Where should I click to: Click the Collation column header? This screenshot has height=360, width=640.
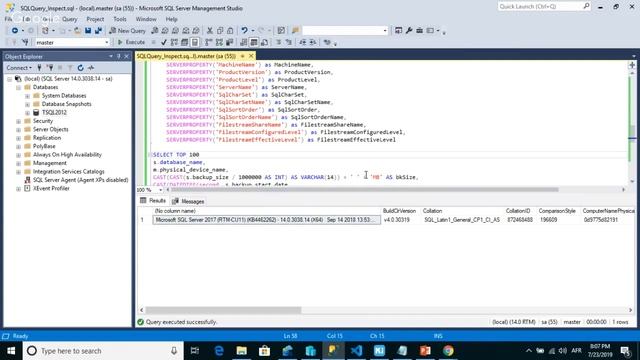click(432, 211)
